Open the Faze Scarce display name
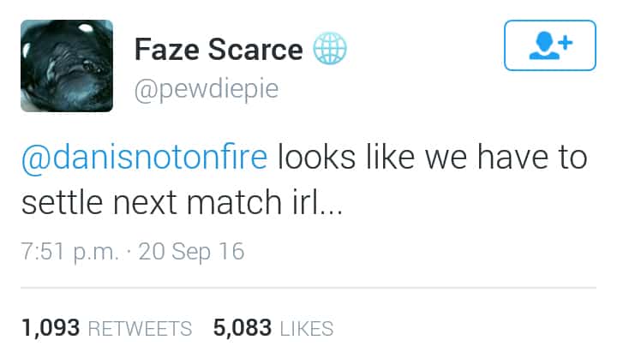The width and height of the screenshot is (617, 364). [219, 51]
